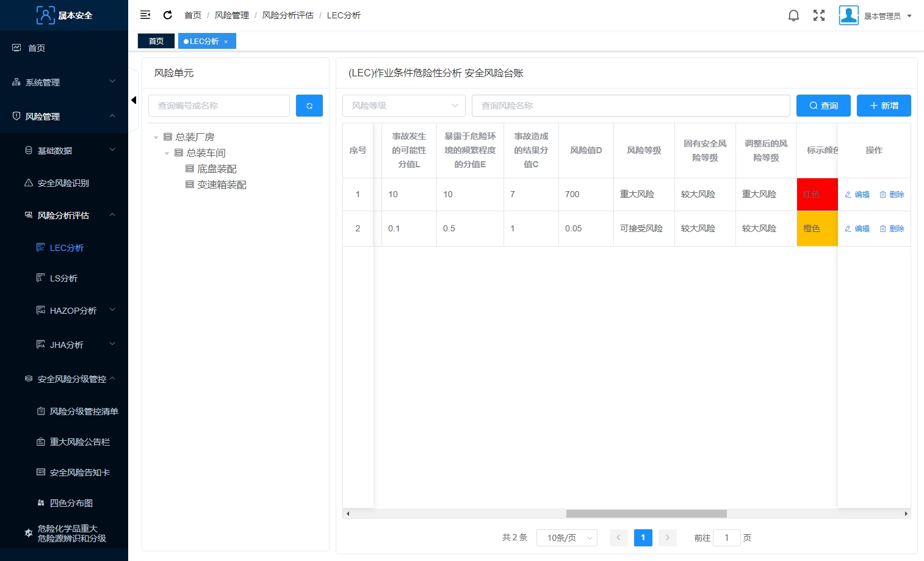Collapse the risk unit panel arrow

tap(134, 100)
